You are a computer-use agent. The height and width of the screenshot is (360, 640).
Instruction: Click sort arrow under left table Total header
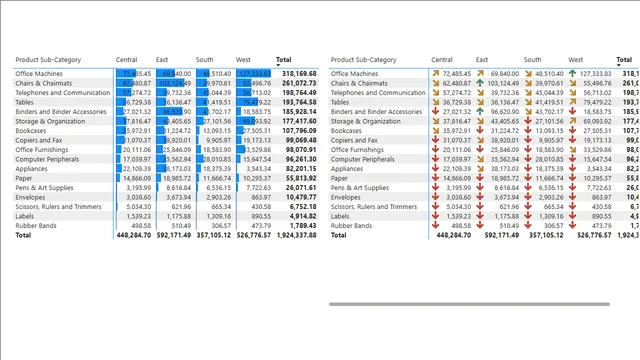point(278,65)
